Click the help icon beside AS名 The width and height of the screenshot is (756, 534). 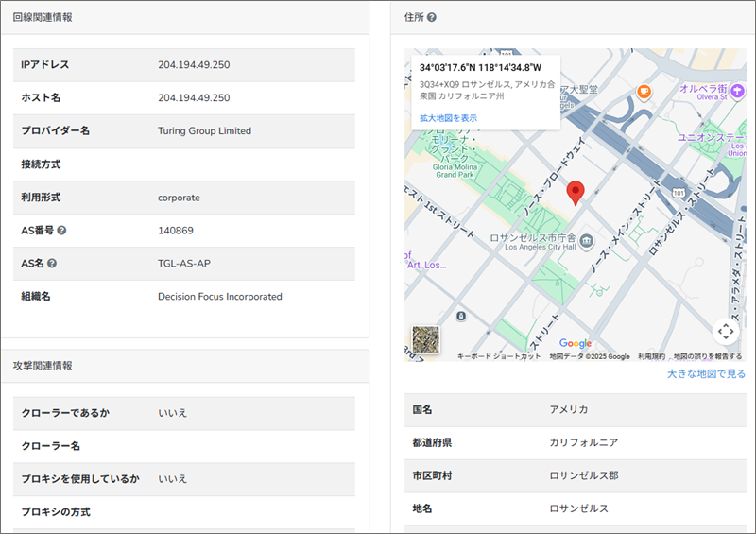click(x=52, y=264)
